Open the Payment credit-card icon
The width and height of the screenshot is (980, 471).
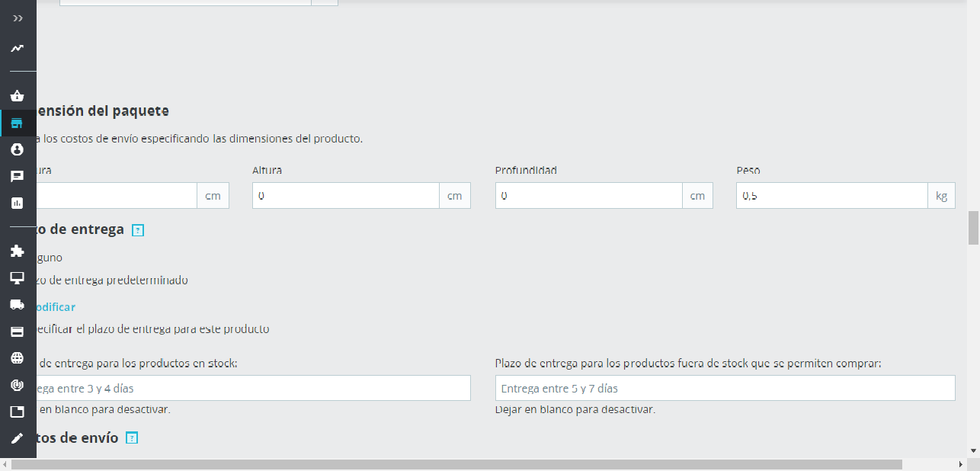[x=18, y=332]
